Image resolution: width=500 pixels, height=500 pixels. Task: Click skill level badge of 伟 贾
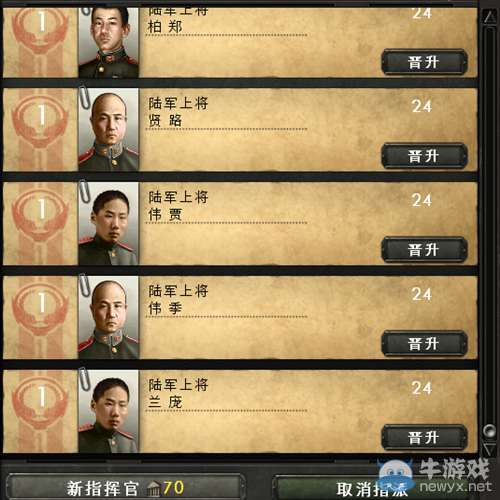41,214
